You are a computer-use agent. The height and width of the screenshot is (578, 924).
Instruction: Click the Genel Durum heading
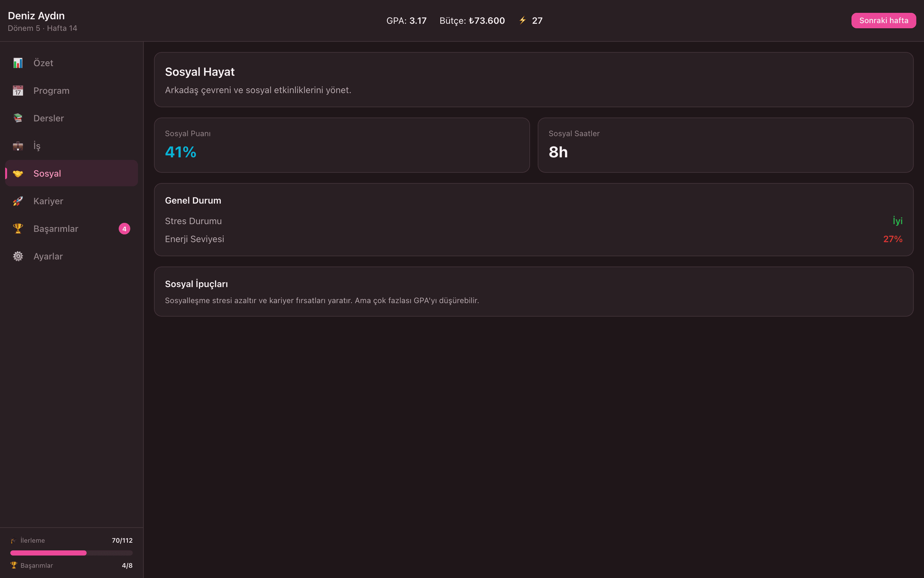193,200
